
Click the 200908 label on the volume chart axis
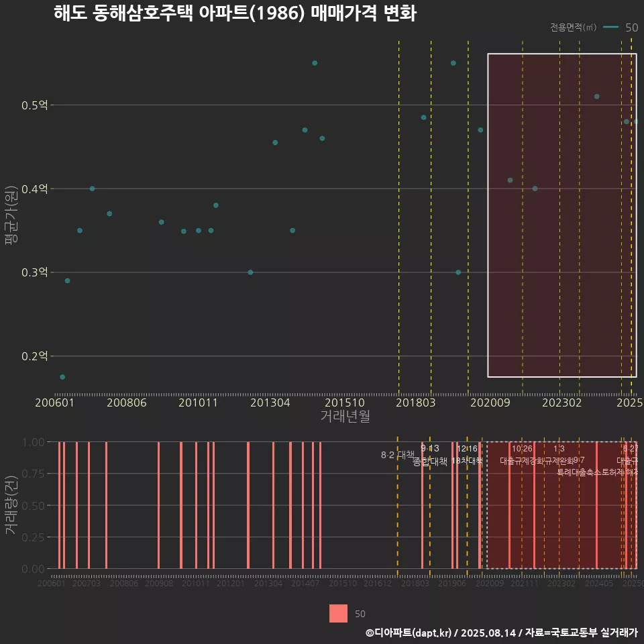click(x=159, y=583)
